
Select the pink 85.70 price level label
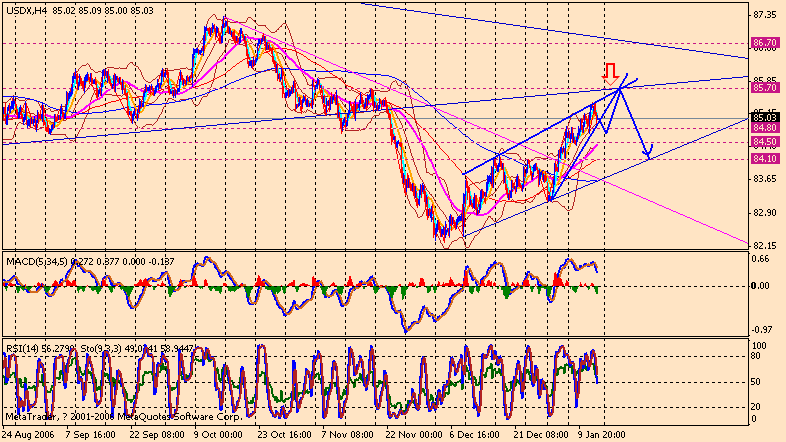pos(765,88)
